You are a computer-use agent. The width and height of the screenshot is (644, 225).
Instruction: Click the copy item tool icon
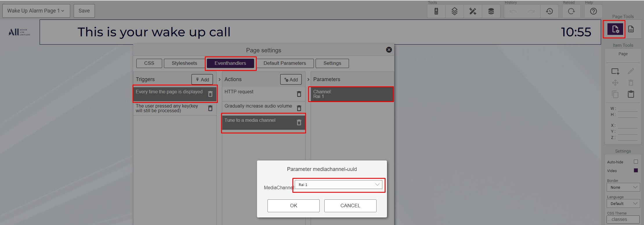(615, 94)
